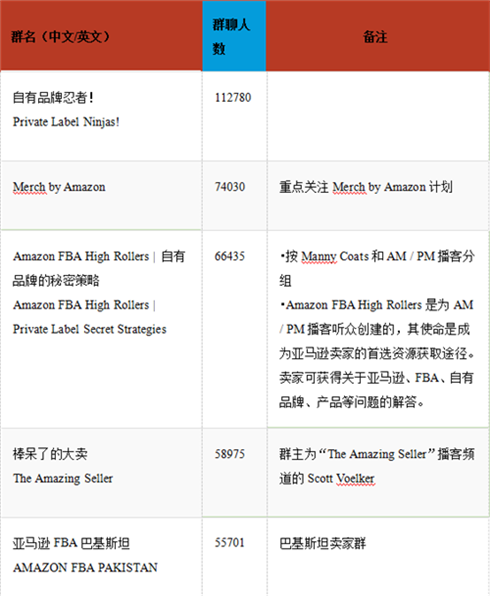490x596 pixels.
Task: Select member count 58975
Action: pyautogui.click(x=230, y=454)
